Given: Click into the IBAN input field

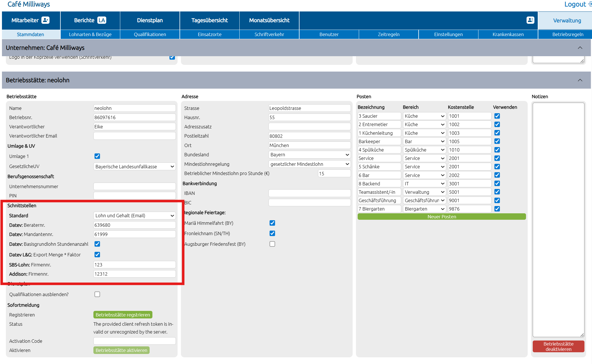Looking at the screenshot, I should click(x=310, y=193).
